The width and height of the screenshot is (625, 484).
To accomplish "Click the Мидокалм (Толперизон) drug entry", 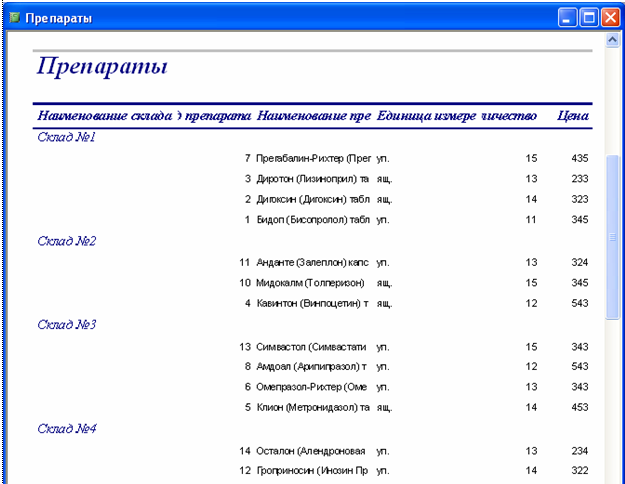I will pos(313,283).
